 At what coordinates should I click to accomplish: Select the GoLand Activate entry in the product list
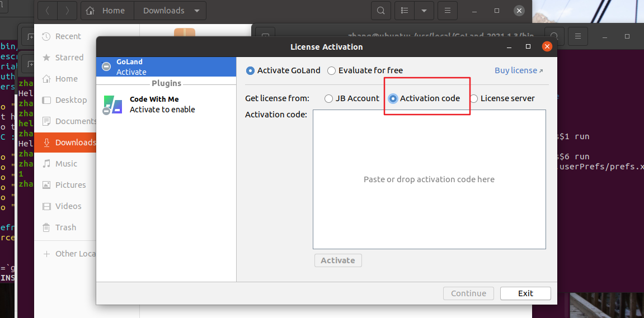pos(166,67)
